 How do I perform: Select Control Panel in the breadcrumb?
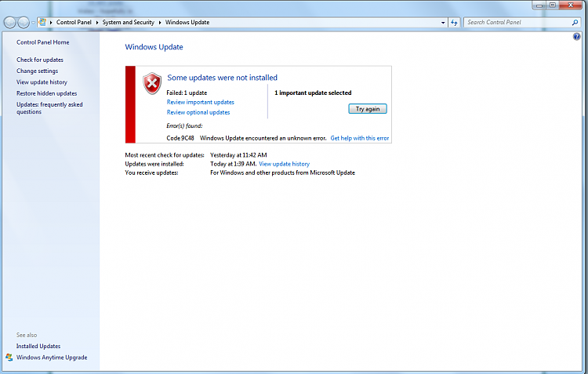coord(74,22)
